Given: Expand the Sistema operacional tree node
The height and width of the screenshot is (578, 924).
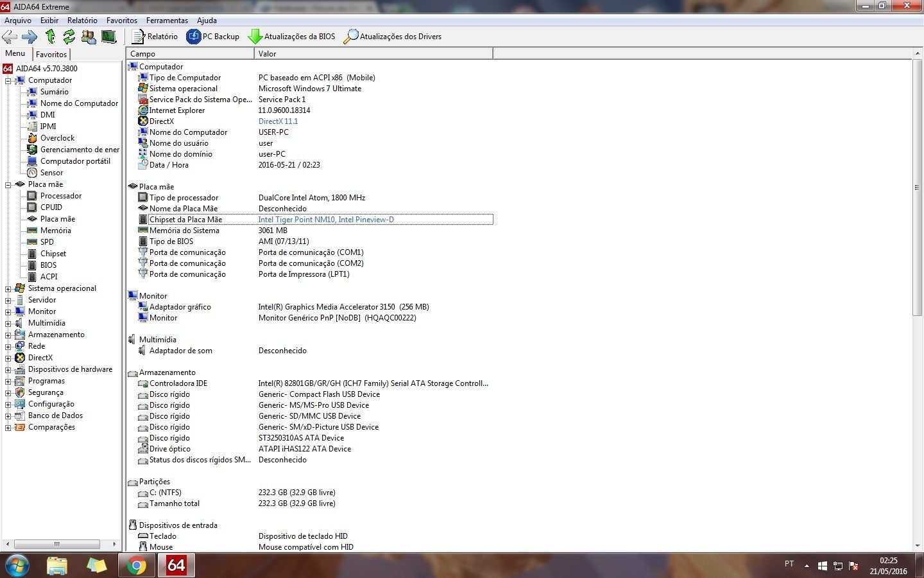Looking at the screenshot, I should coord(8,288).
